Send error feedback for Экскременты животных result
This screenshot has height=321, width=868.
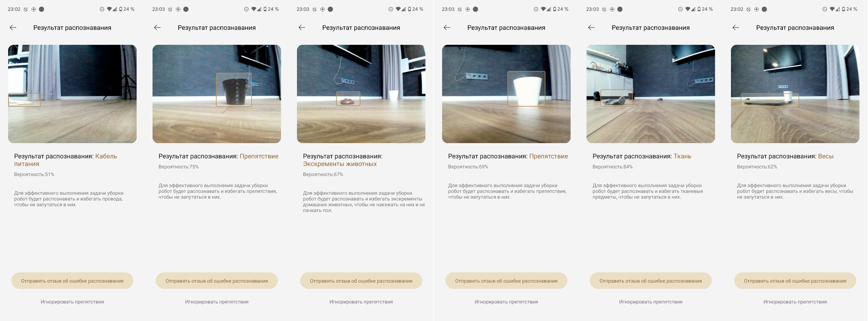361,281
